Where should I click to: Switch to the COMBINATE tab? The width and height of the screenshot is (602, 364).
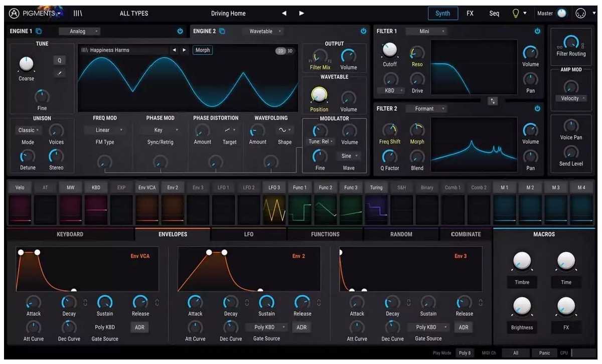466,234
